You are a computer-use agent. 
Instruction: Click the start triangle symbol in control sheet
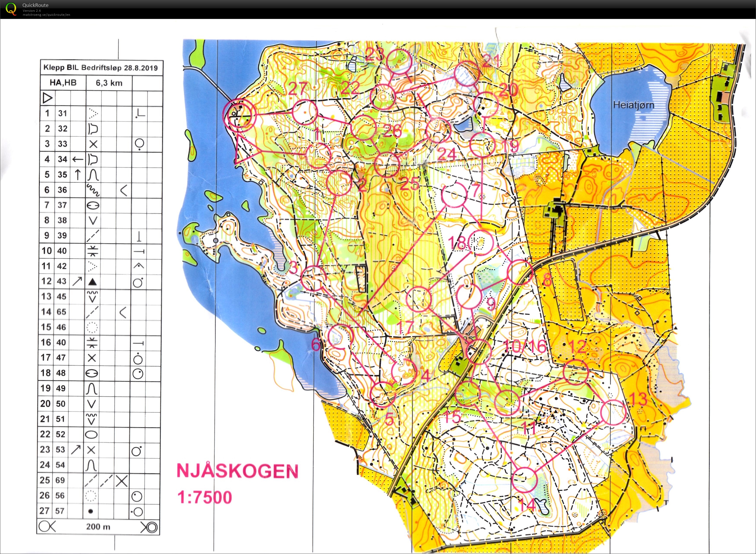[47, 98]
